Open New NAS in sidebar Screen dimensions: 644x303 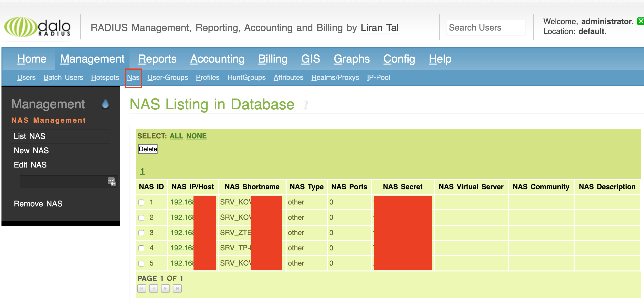point(31,150)
